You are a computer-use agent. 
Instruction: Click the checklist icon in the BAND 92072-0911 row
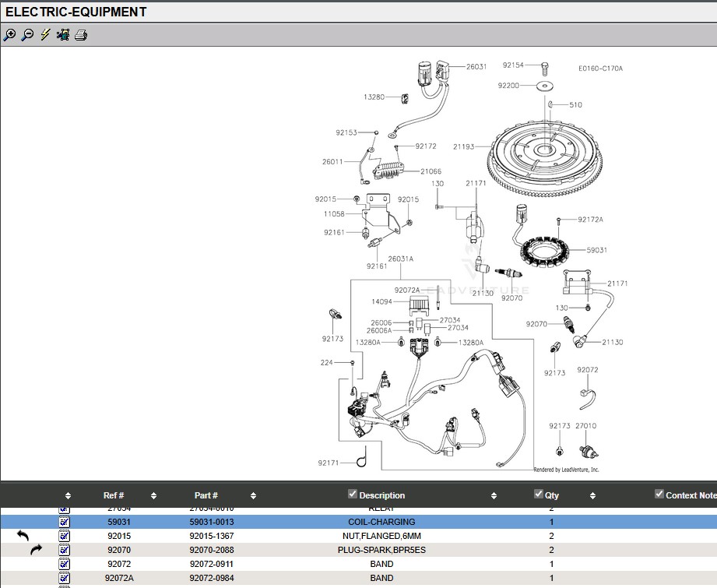(x=65, y=564)
